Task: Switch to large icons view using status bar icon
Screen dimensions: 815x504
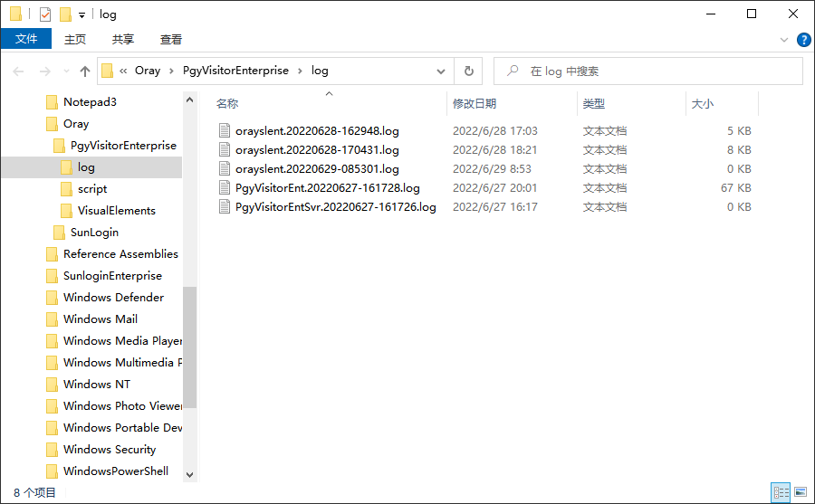Action: pos(801,492)
